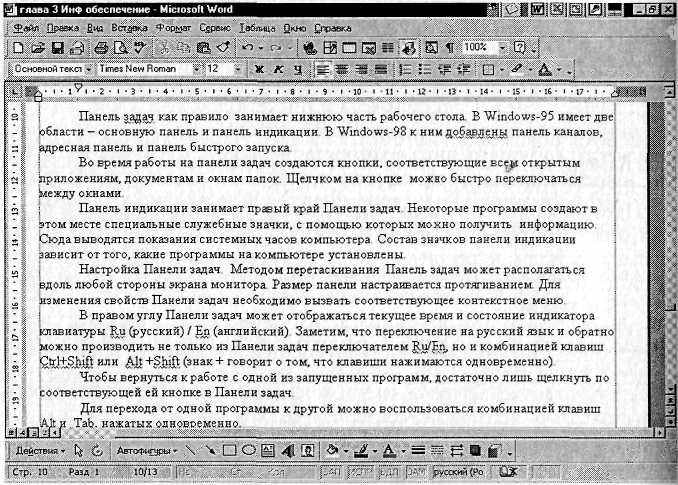Toggle numbered list formatting
The height and width of the screenshot is (485, 678).
pyautogui.click(x=406, y=69)
